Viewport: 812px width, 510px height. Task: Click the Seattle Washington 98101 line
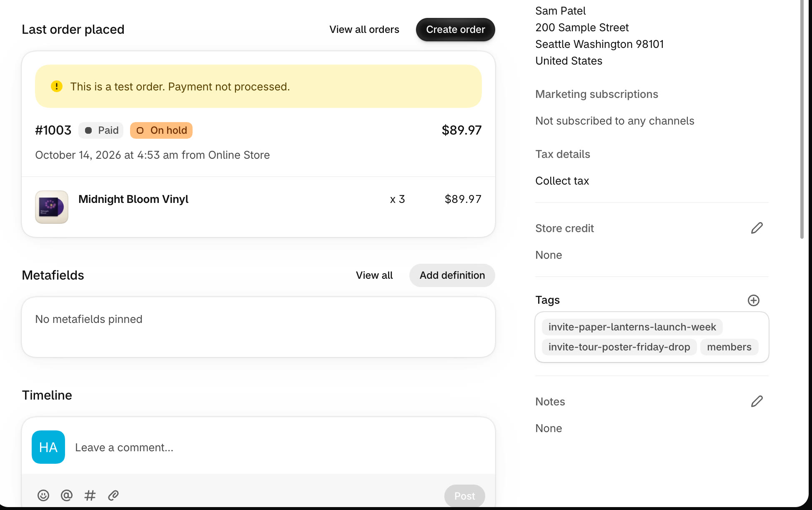pyautogui.click(x=599, y=44)
